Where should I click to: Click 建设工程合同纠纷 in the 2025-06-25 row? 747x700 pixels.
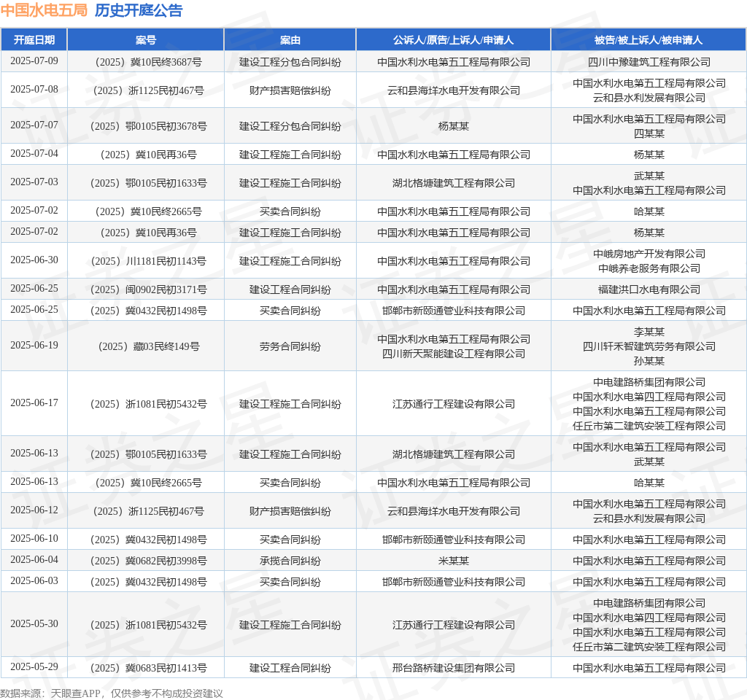tap(290, 290)
